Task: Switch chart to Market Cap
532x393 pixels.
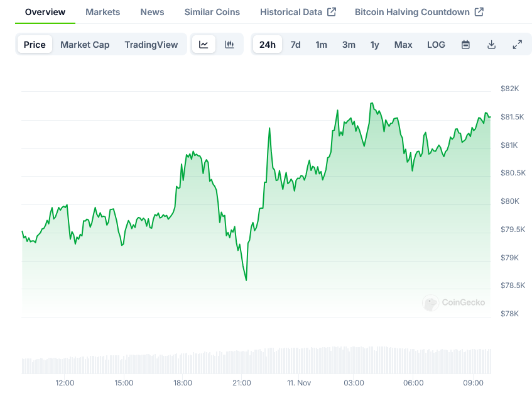Action: coord(85,45)
